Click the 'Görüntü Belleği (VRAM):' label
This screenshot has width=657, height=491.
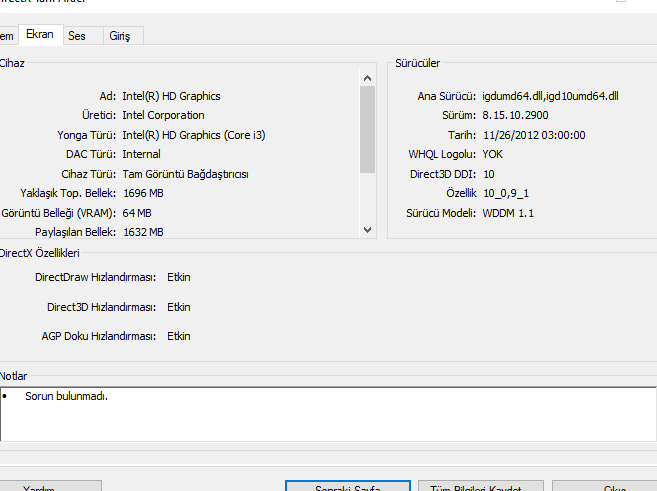pyautogui.click(x=59, y=213)
